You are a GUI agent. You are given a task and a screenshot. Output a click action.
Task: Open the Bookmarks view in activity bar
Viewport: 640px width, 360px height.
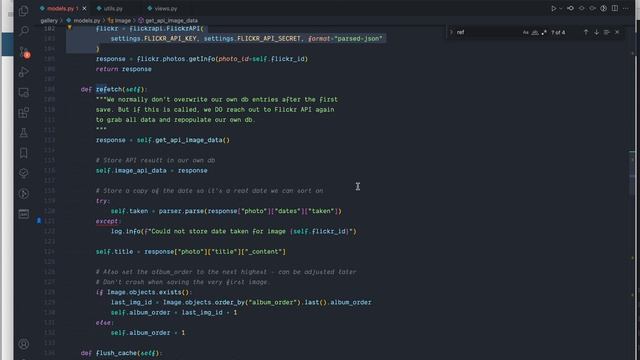coord(24,153)
